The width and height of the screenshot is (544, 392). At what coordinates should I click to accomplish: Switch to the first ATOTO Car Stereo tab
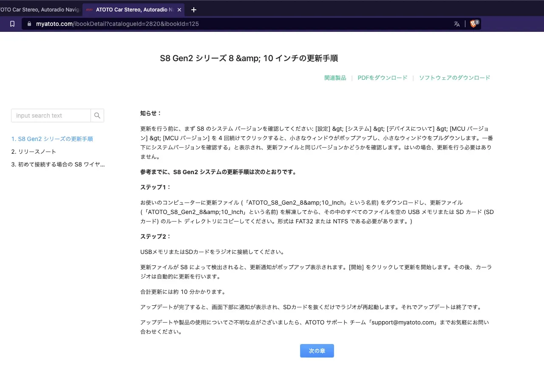click(40, 9)
